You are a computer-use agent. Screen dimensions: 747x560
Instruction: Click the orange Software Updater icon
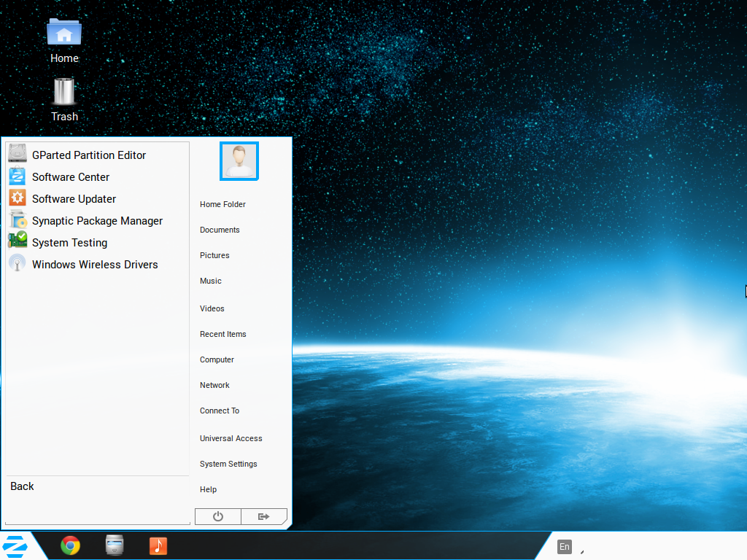(18, 198)
